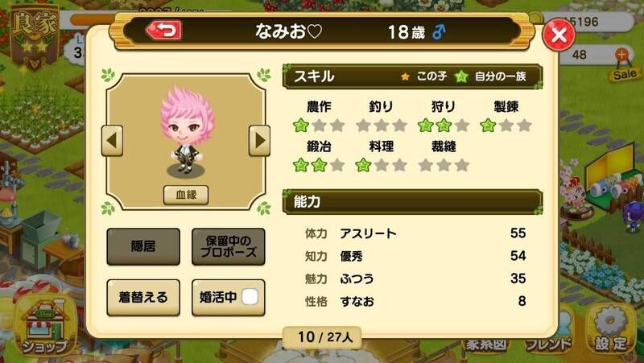Tap the orange plus icon beside 48
644x363 pixels.
(x=621, y=54)
